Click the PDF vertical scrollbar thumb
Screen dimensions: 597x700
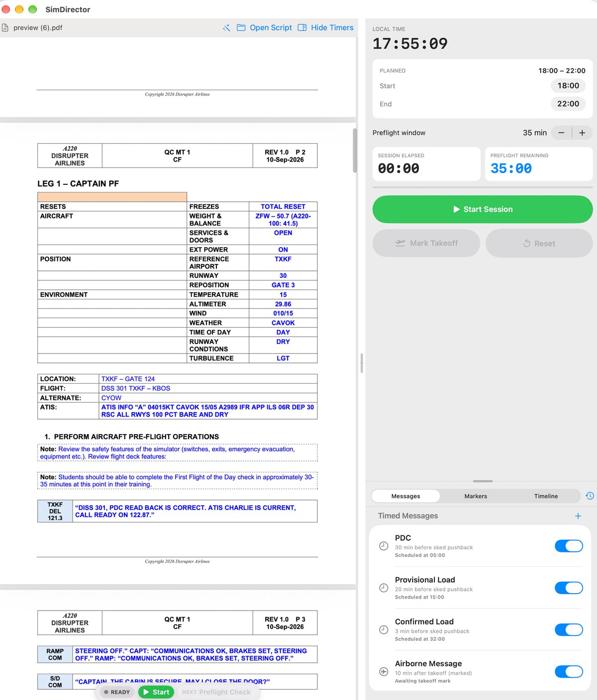pyautogui.click(x=355, y=151)
